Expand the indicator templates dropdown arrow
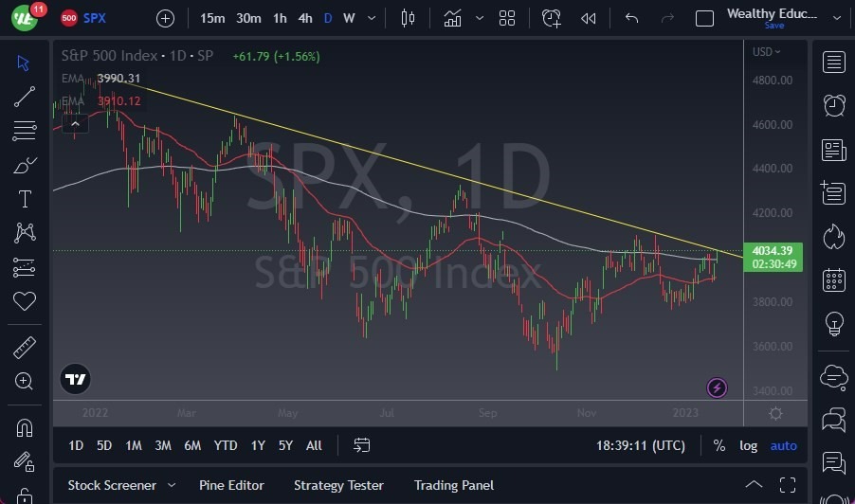Viewport: 855px width, 504px height. pyautogui.click(x=480, y=19)
